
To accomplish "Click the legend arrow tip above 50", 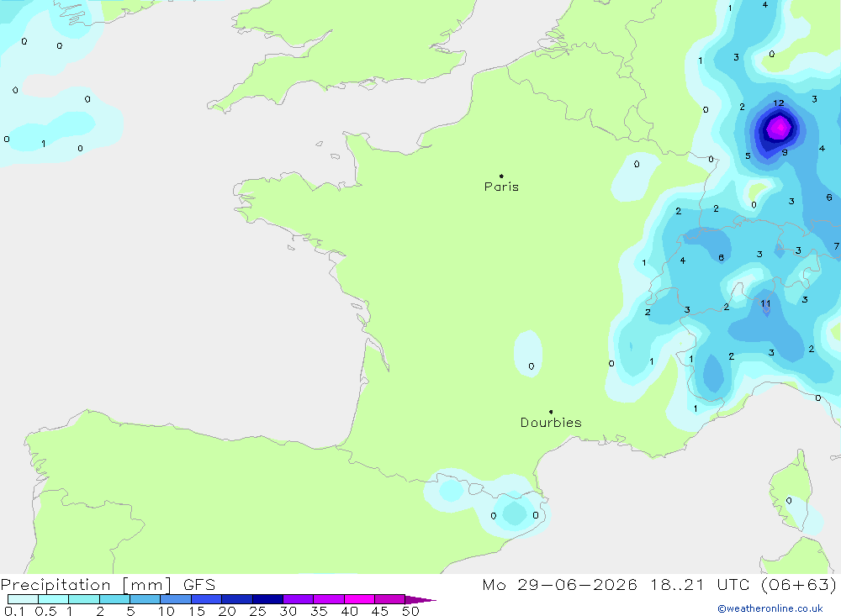I will point(421,600).
